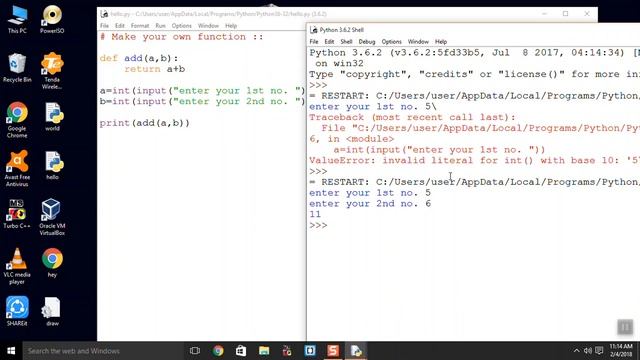This screenshot has width=640, height=360.
Task: Open the 'draw' file icon
Action: pos(52,311)
